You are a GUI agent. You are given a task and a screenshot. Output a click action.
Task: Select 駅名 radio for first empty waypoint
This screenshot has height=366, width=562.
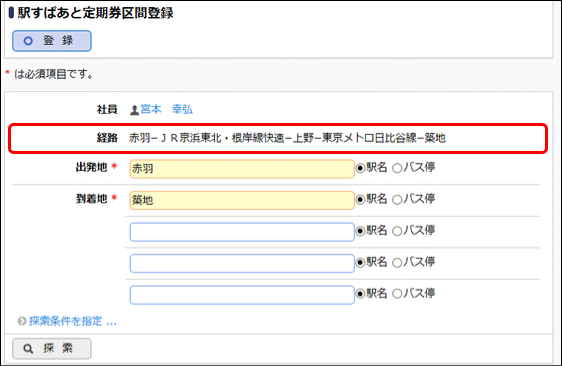coord(360,231)
